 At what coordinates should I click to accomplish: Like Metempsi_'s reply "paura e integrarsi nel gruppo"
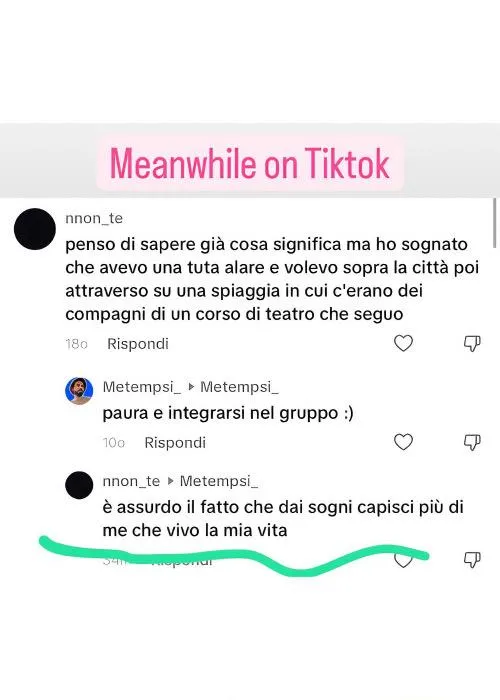403,442
